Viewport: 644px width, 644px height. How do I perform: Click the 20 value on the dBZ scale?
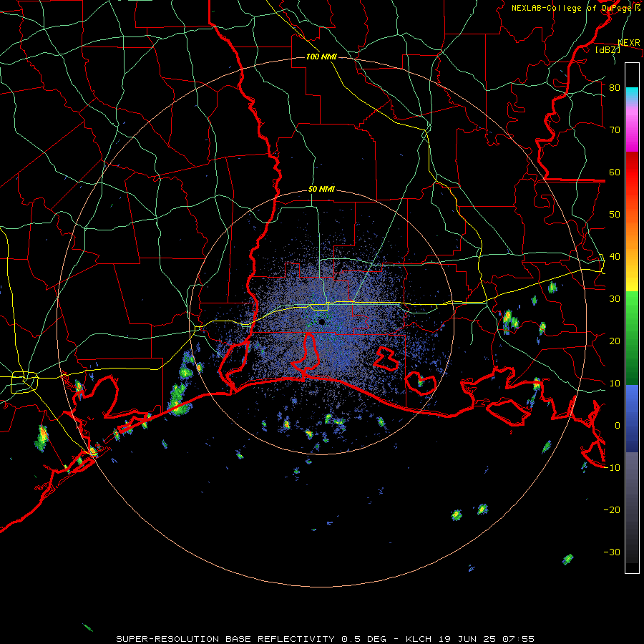615,341
